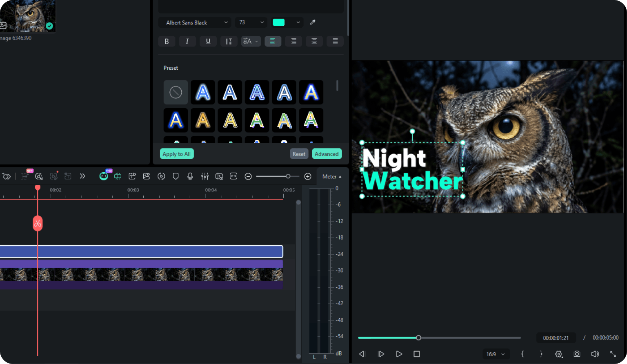Viewport: 627px width, 364px height.
Task: Step back one frame in preview
Action: coord(362,354)
